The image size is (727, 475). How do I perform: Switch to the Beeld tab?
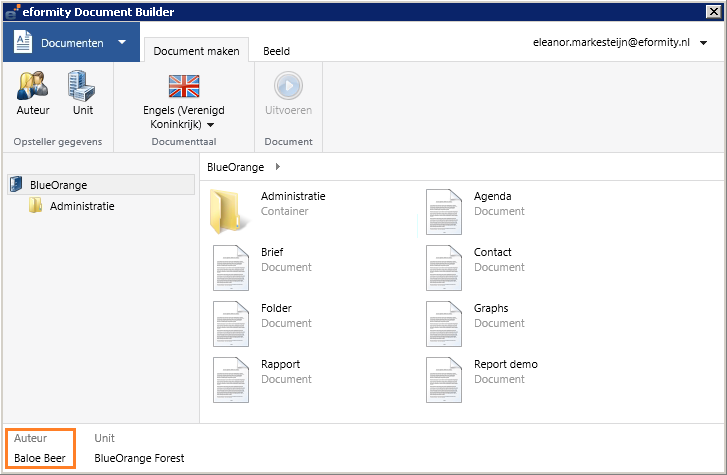(276, 51)
